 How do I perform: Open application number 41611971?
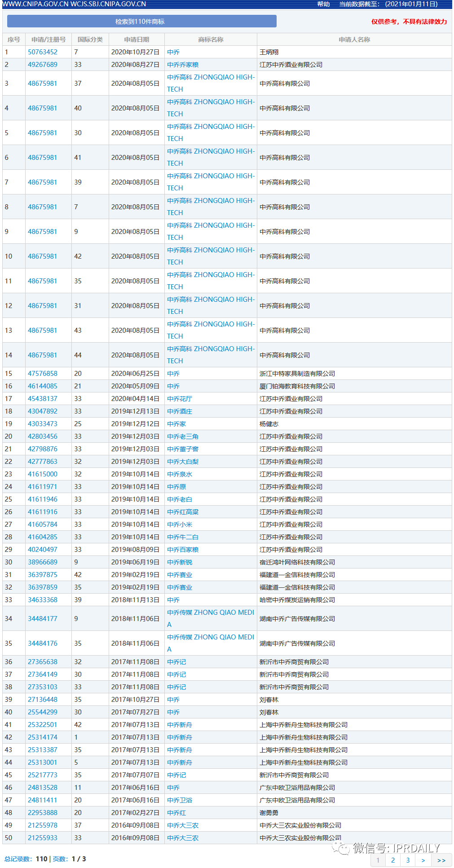43,487
